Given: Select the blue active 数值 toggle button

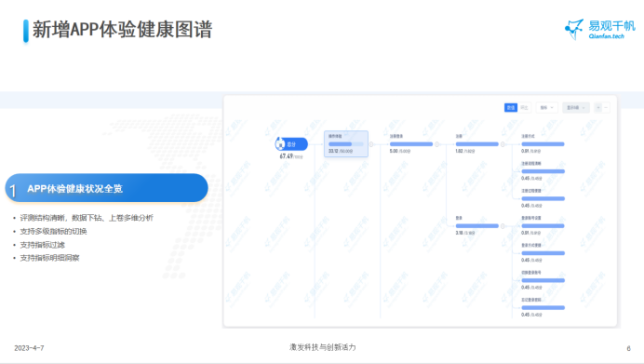Looking at the screenshot, I should click(x=511, y=108).
